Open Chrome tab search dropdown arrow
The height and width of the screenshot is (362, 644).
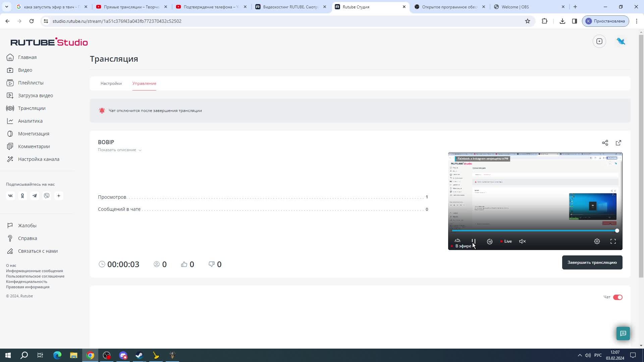[7, 7]
